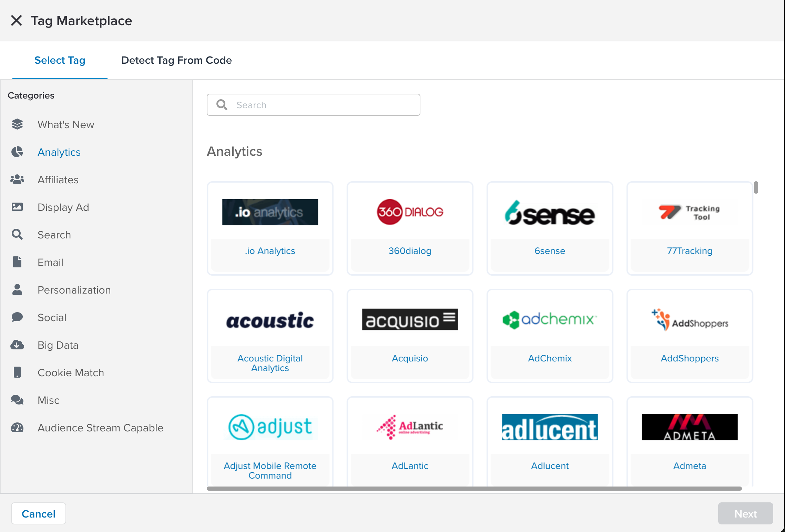The image size is (785, 532).
Task: Select the adjust logo
Action: (x=270, y=427)
